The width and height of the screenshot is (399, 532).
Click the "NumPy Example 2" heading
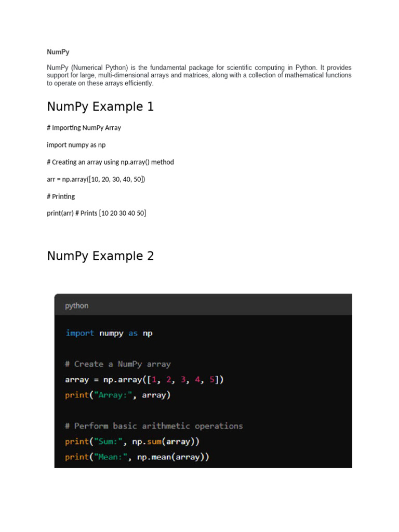point(100,256)
